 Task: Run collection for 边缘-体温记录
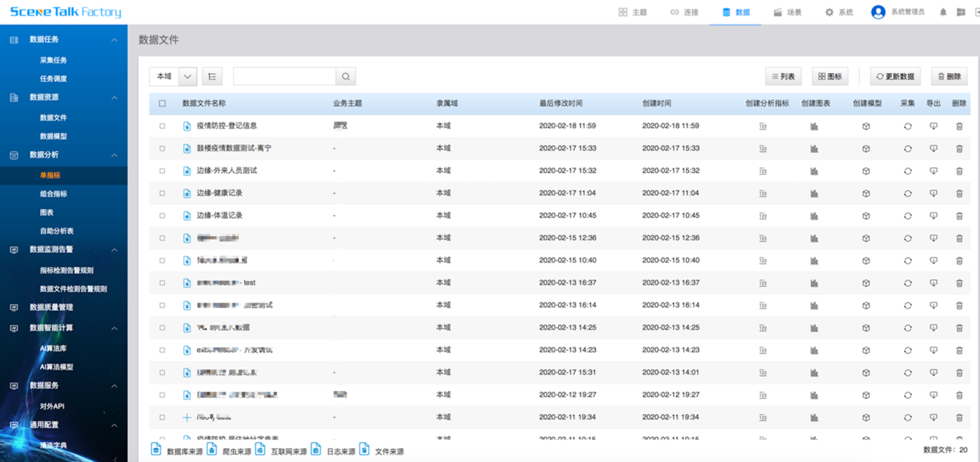point(908,216)
